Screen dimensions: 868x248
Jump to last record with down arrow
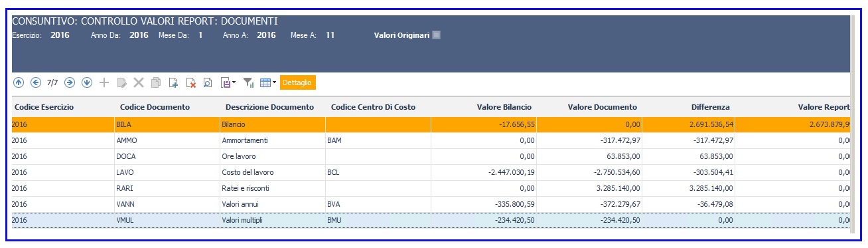tap(87, 82)
